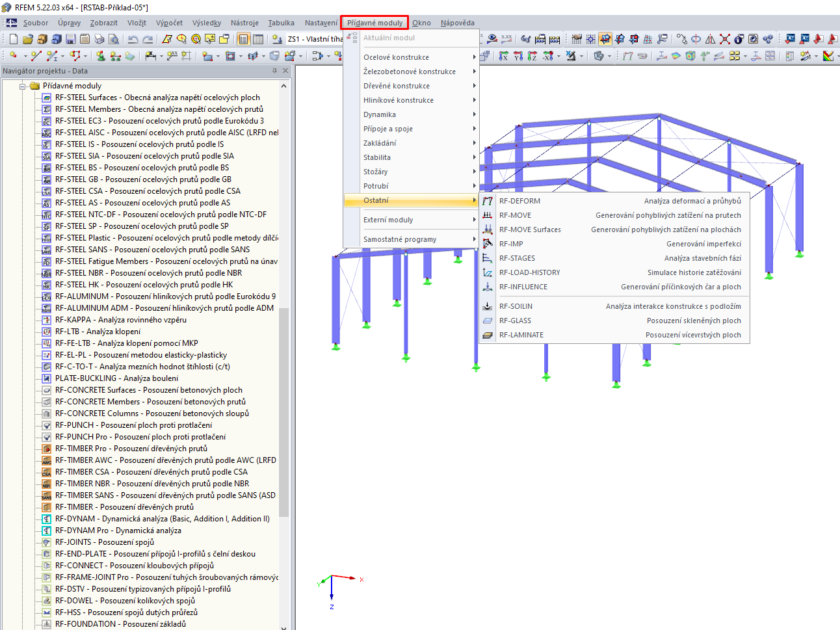Open the Výpočet menu
The image size is (840, 630).
tap(169, 23)
